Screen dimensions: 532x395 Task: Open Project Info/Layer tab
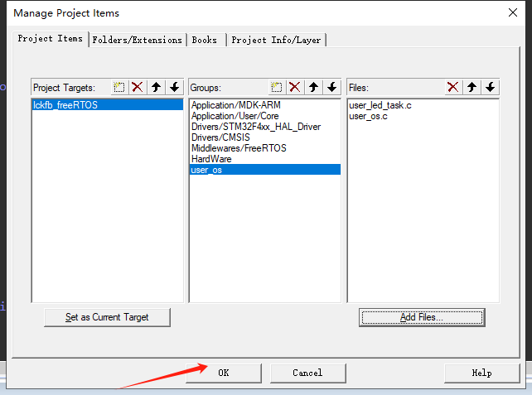click(277, 40)
